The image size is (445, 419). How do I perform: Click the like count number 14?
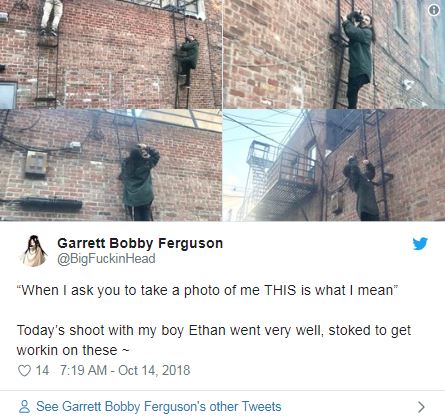click(42, 370)
